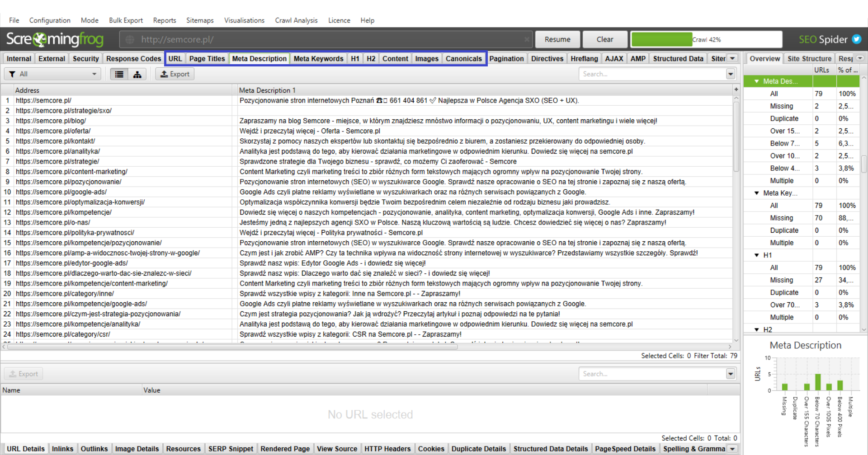Switch to the Page Titles tab
The height and width of the screenshot is (455, 868).
point(207,59)
